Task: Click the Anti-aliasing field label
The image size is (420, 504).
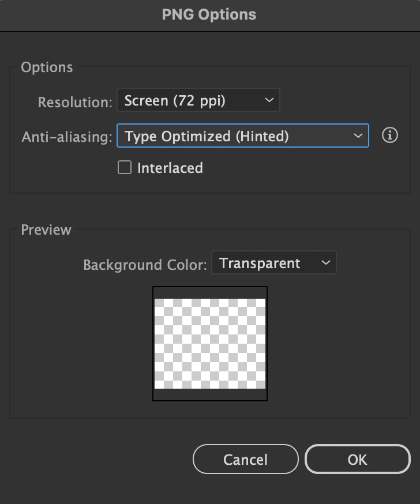Action: 67,137
